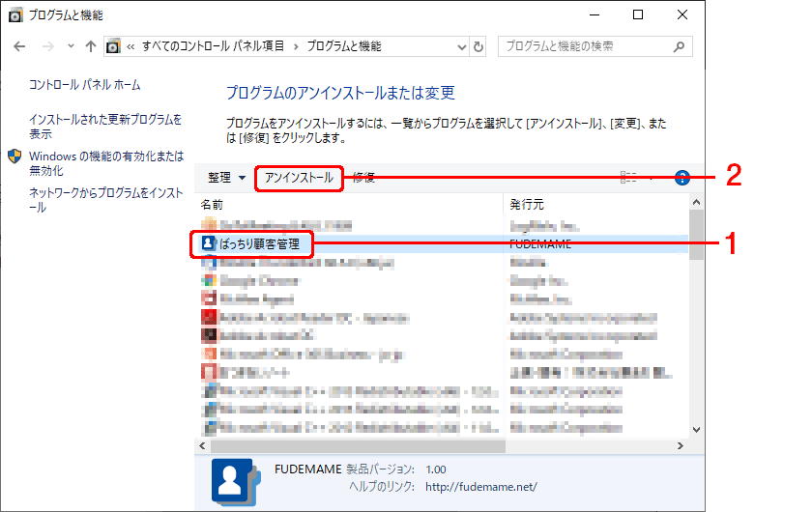Expand the address bar history dropdown
Screen dimensions: 812x512
pos(461,47)
